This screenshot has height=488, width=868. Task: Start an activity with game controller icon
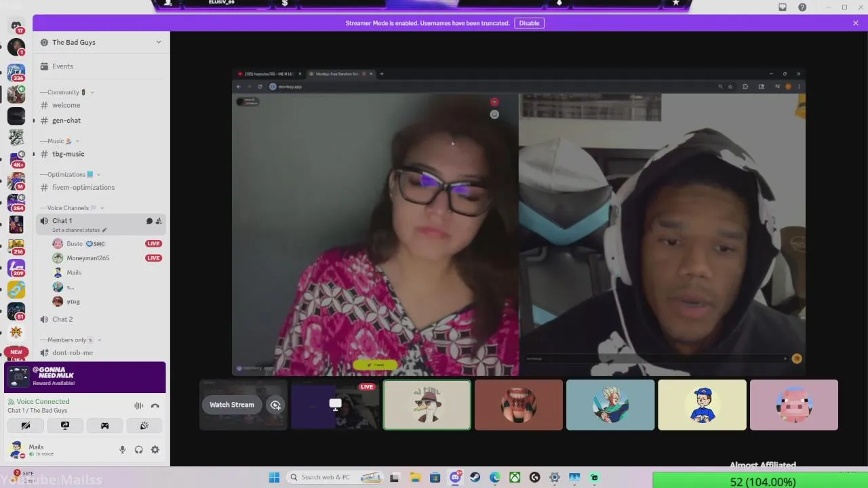(x=104, y=426)
